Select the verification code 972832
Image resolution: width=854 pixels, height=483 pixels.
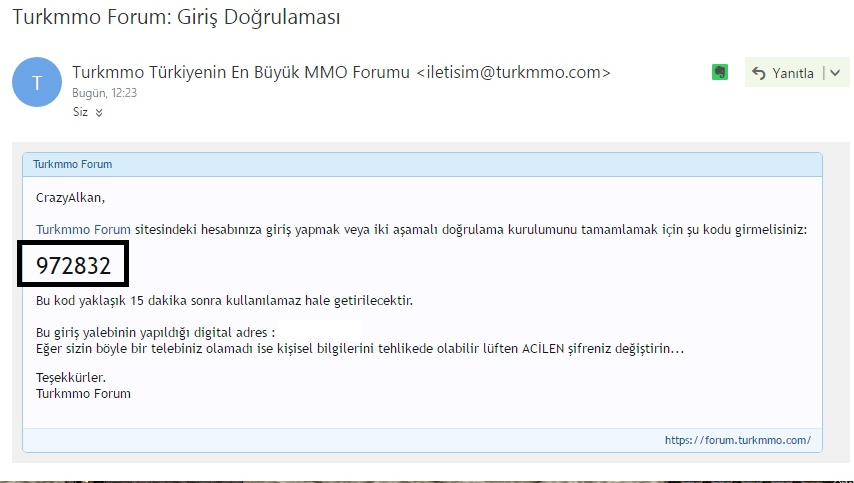73,265
